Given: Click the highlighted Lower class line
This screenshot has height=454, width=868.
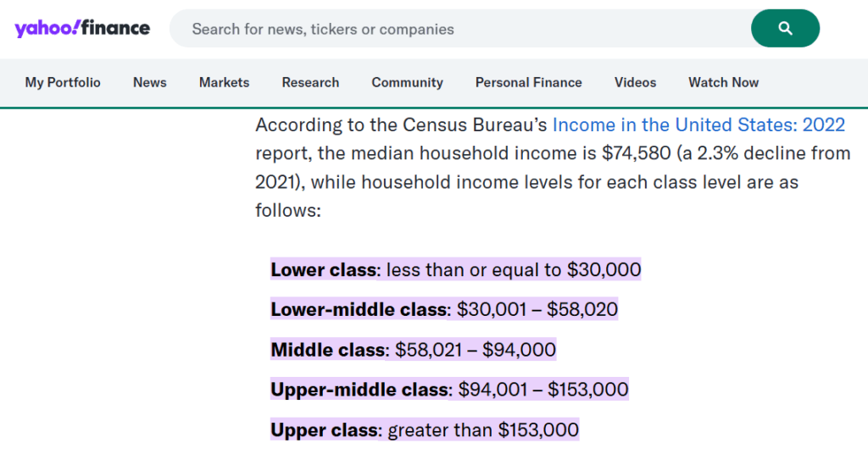Looking at the screenshot, I should (x=455, y=270).
